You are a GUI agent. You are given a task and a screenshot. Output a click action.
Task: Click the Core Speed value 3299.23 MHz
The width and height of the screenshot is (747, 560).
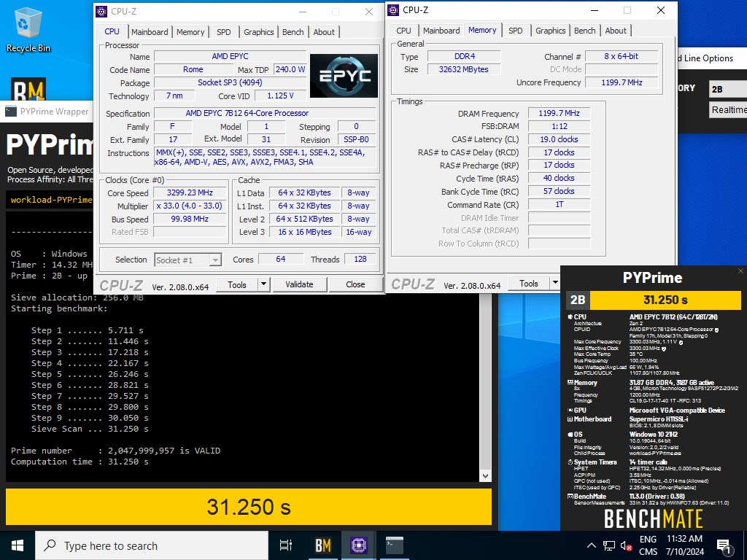coord(190,192)
